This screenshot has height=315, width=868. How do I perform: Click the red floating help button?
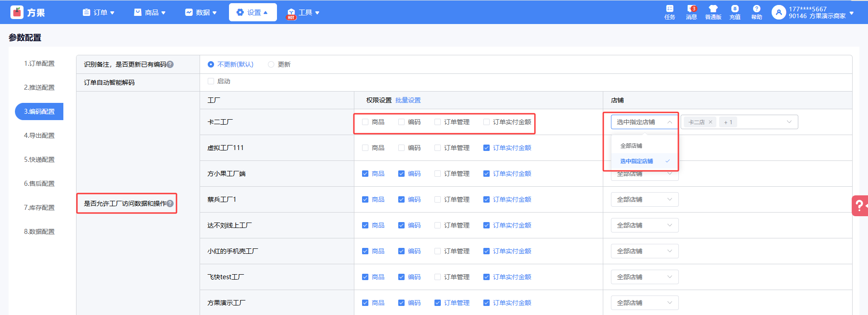[x=859, y=206]
